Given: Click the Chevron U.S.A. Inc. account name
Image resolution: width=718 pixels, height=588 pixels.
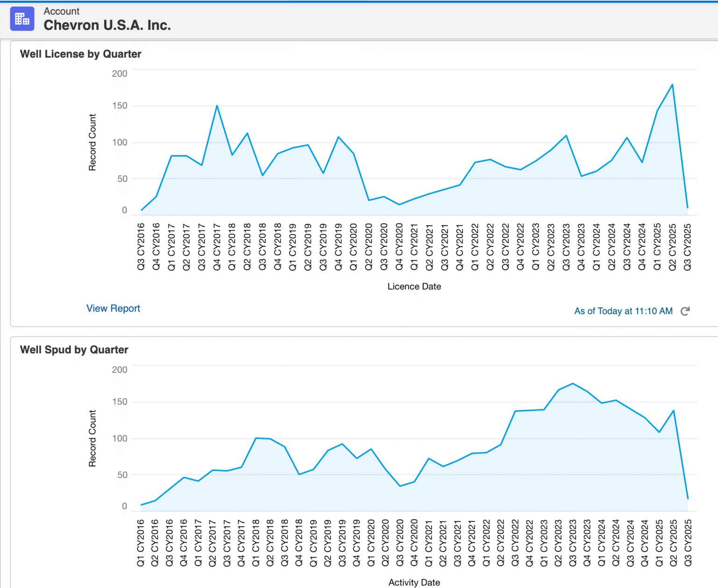Looking at the screenshot, I should (107, 25).
